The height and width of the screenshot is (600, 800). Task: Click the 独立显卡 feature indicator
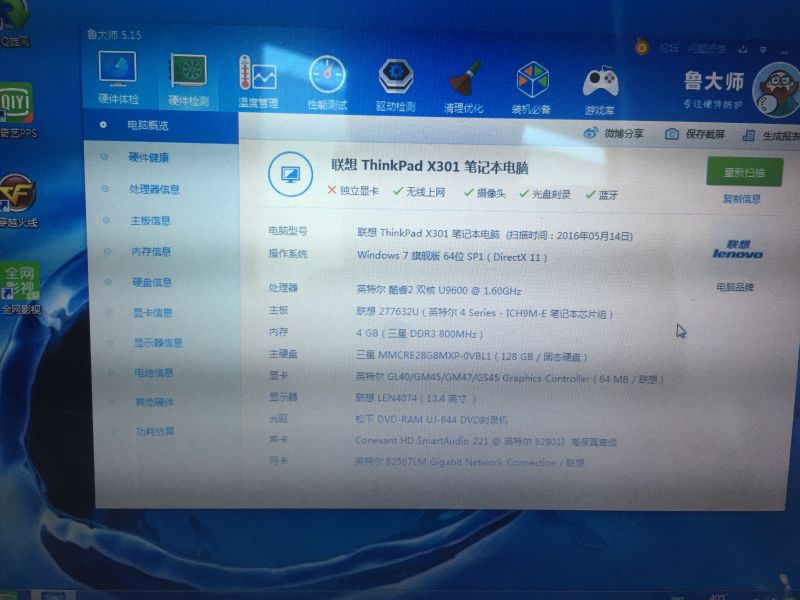tap(353, 191)
